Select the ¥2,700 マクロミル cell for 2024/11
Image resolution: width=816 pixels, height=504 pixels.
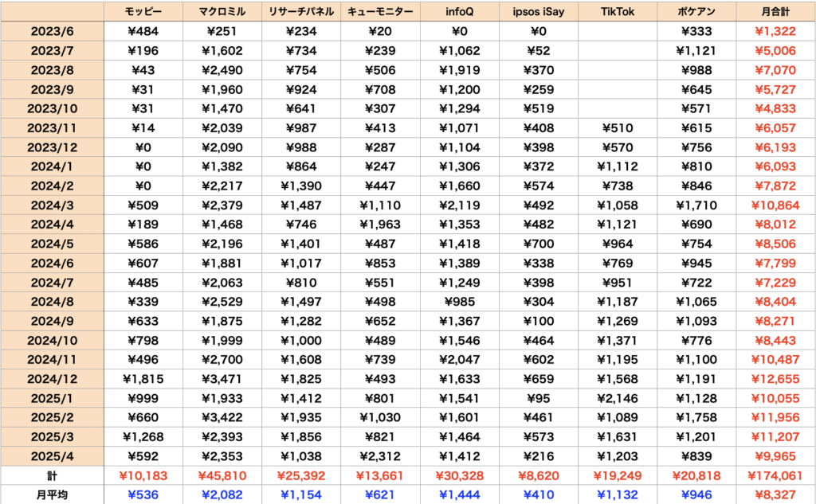(x=222, y=360)
